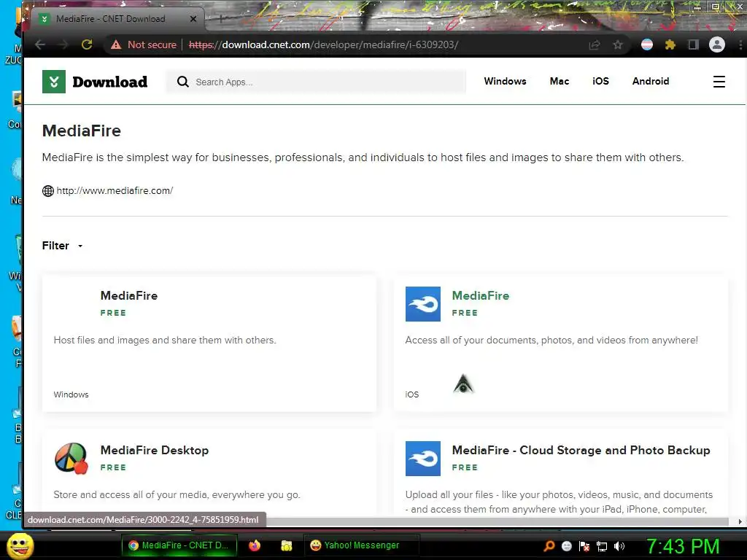Click the Windows platform label on MediaFire card
The width and height of the screenshot is (747, 560).
(x=71, y=394)
